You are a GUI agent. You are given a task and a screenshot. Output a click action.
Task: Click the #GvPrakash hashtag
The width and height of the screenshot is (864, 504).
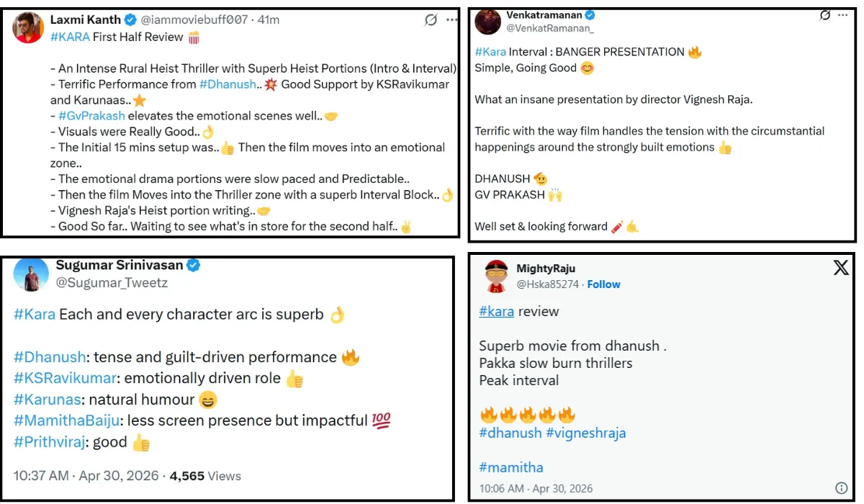click(91, 116)
